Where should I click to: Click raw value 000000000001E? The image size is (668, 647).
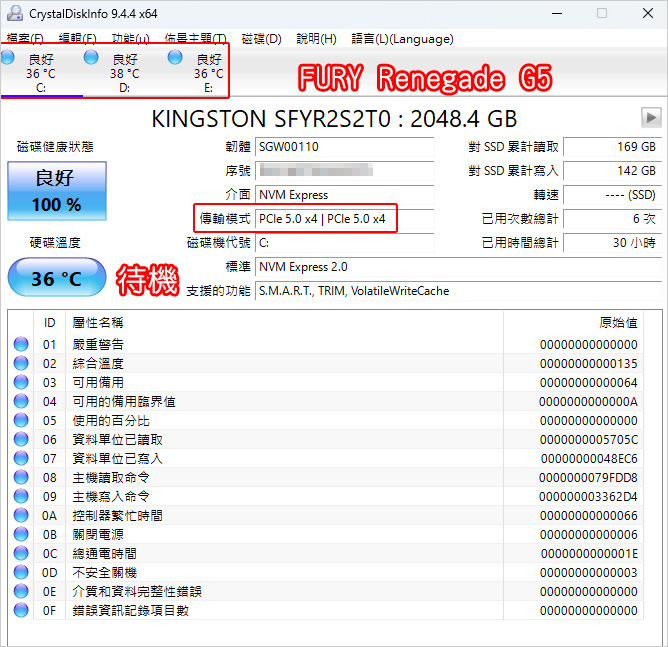tap(589, 554)
